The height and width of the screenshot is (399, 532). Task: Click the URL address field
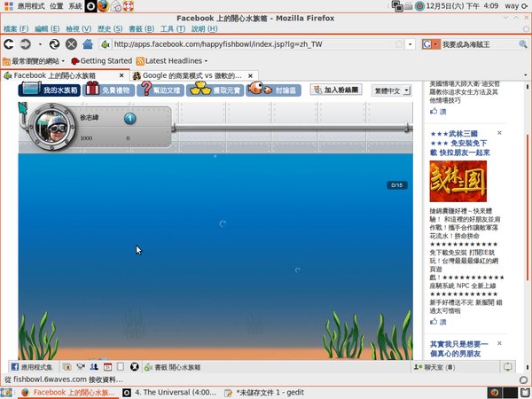[253, 44]
